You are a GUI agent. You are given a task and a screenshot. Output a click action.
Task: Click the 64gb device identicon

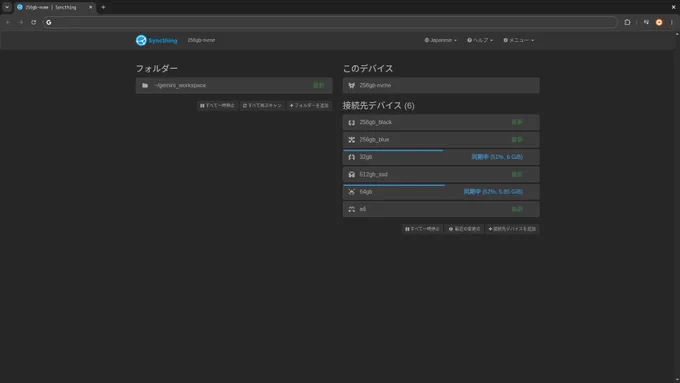352,192
